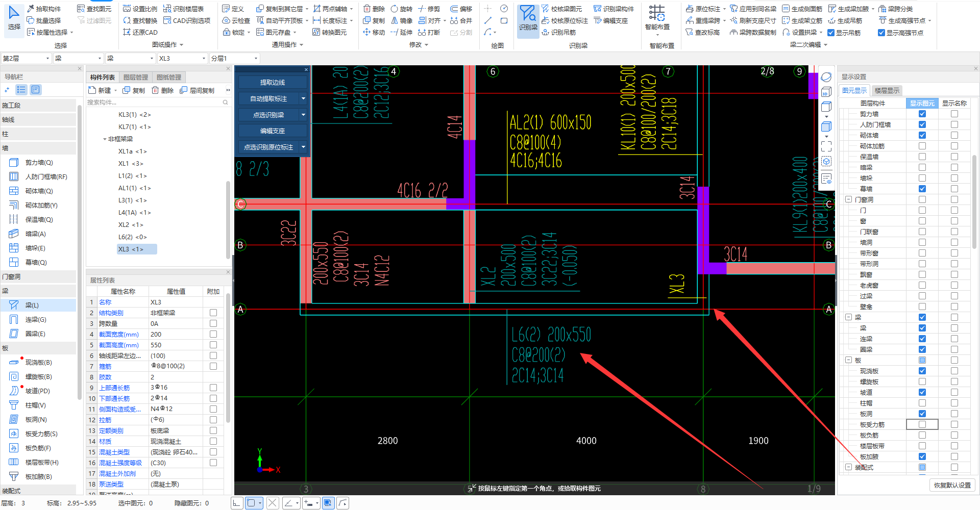This screenshot has width=980, height=510.
Task: Open the 构件列表 tab
Action: point(103,77)
